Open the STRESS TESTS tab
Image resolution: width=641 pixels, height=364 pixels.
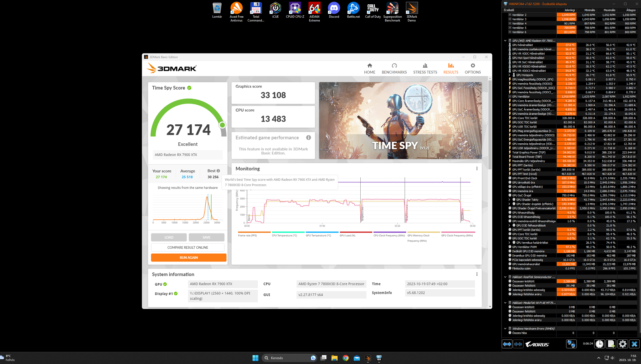[425, 69]
